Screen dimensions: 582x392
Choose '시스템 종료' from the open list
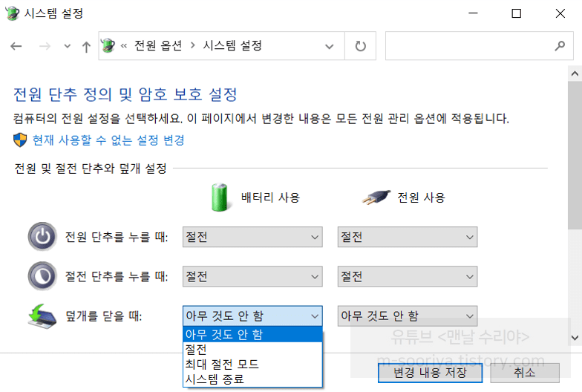(252, 379)
